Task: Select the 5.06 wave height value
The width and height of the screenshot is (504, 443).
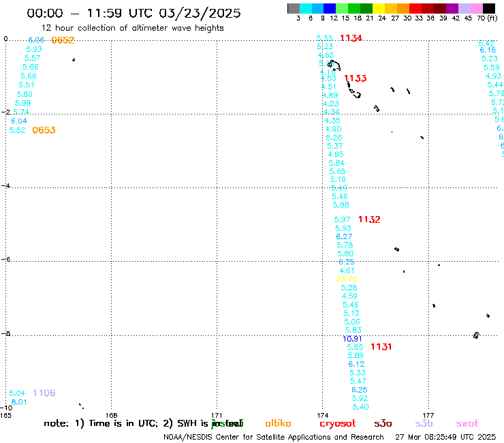Action: 352,322
